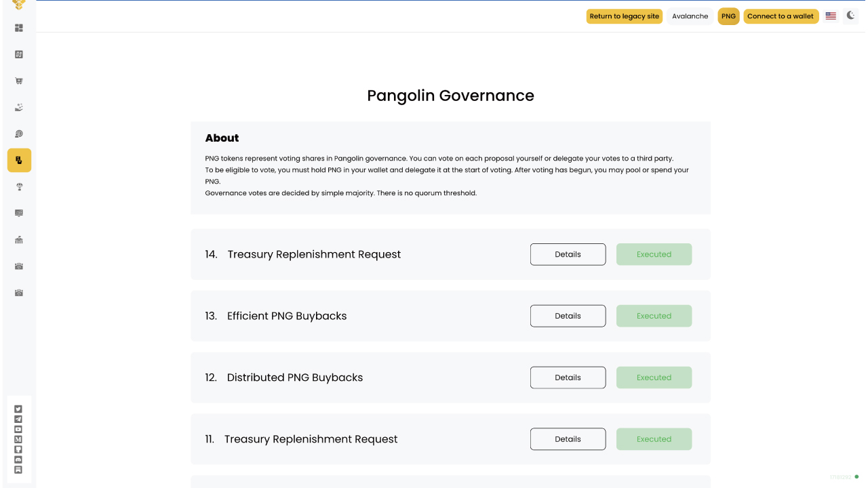Open the Avalanche network selector

[690, 16]
